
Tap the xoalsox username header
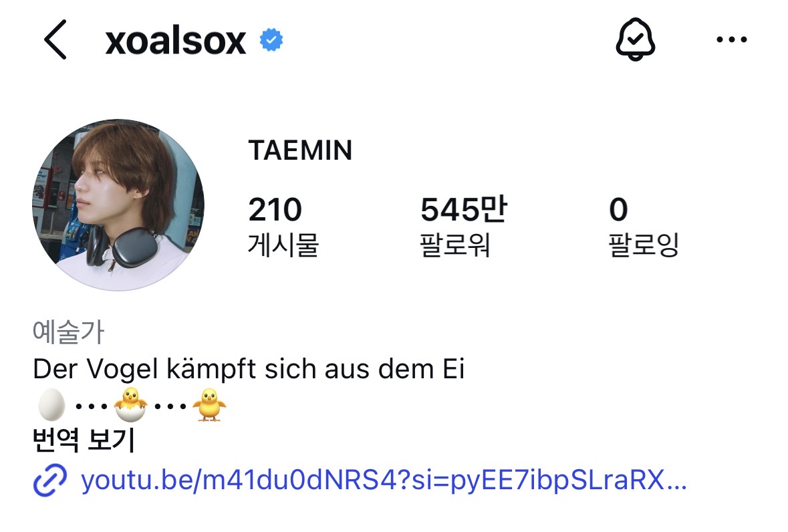coord(175,41)
